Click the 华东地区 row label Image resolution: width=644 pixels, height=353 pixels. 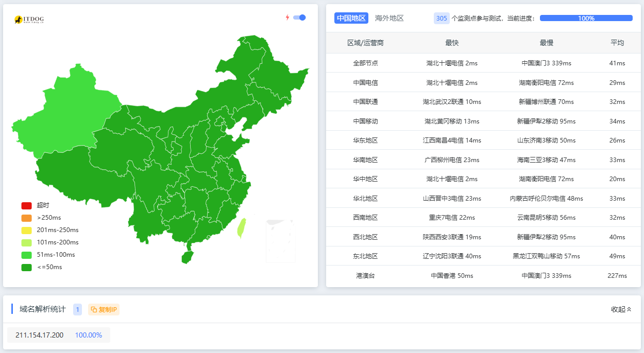[x=365, y=140]
